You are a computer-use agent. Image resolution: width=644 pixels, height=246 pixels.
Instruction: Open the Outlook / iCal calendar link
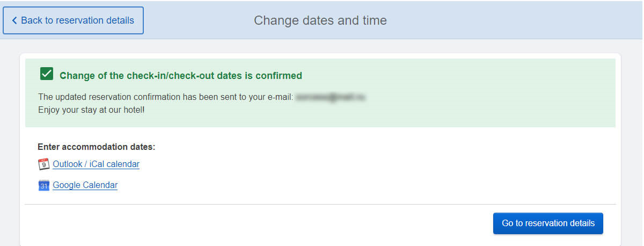pos(96,164)
